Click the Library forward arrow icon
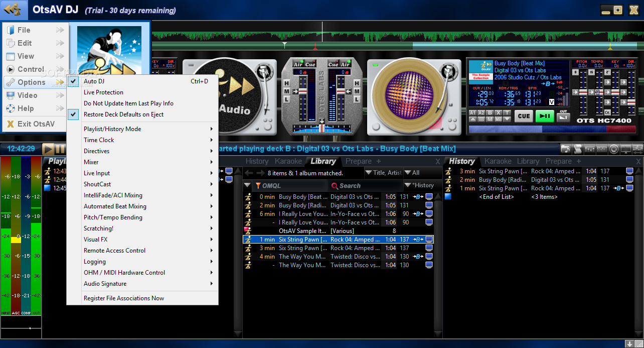This screenshot has height=348, width=644. (260, 173)
